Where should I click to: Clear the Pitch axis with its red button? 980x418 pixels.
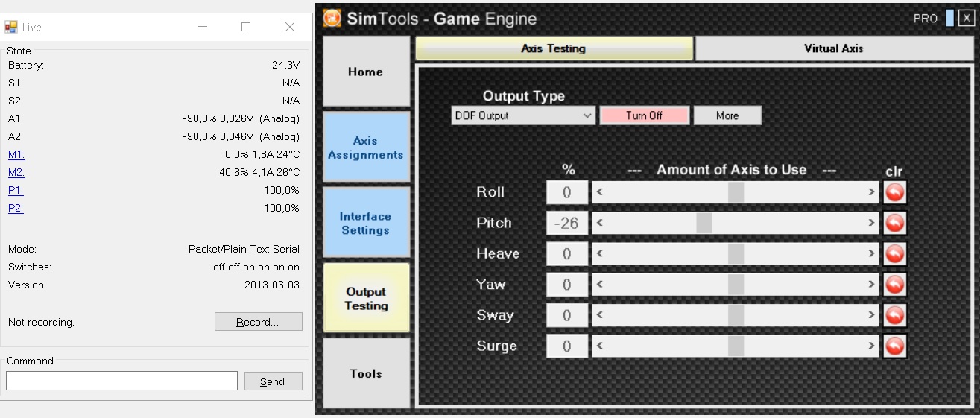click(x=895, y=223)
